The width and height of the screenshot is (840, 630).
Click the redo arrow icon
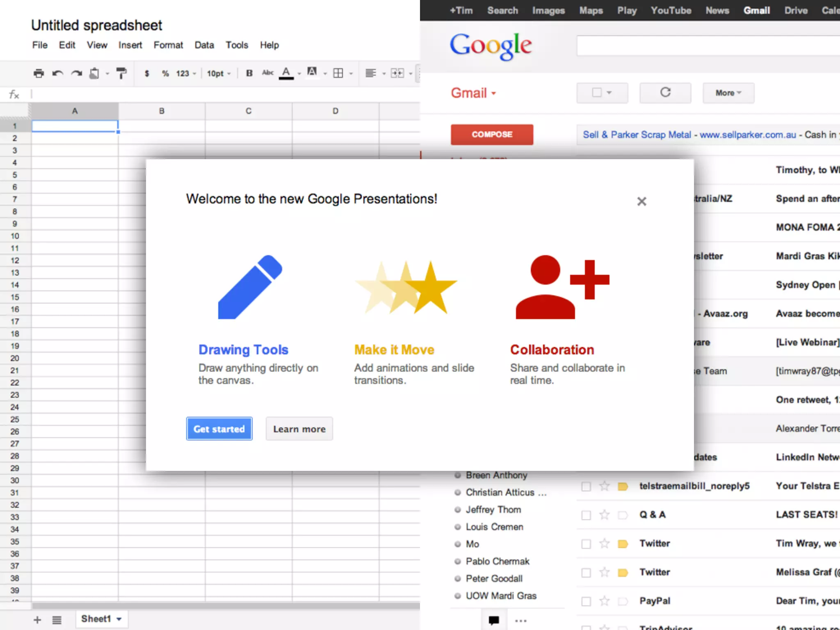click(76, 73)
